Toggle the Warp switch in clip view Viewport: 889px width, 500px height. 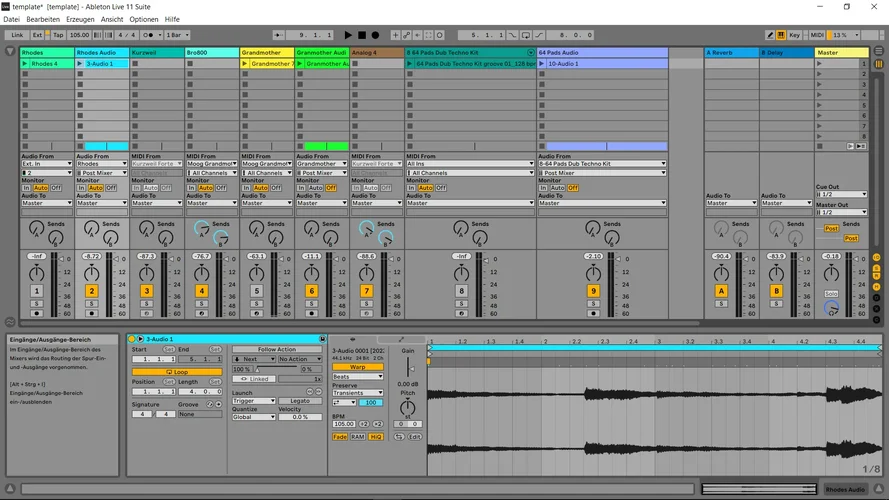click(x=357, y=367)
